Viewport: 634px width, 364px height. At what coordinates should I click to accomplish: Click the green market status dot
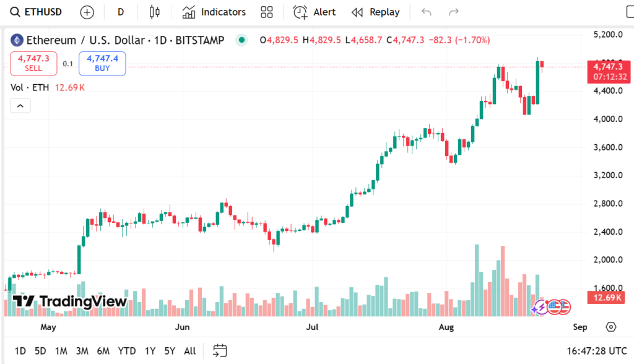241,40
